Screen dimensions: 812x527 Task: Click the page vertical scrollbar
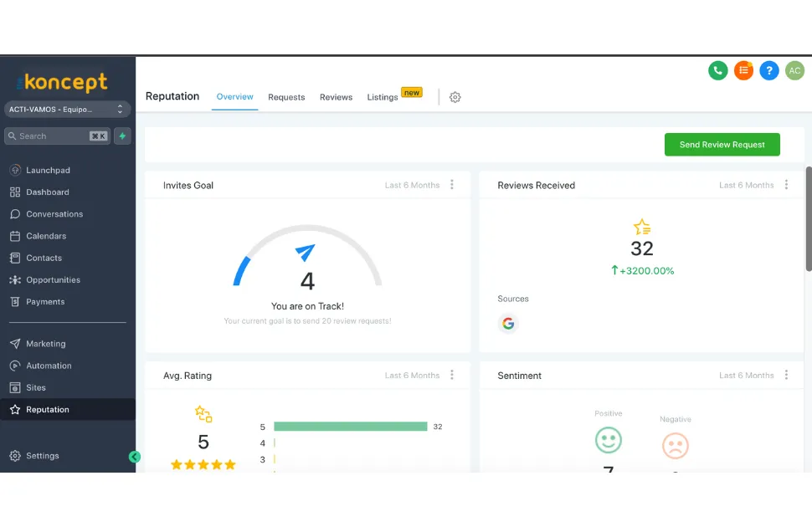click(x=809, y=218)
